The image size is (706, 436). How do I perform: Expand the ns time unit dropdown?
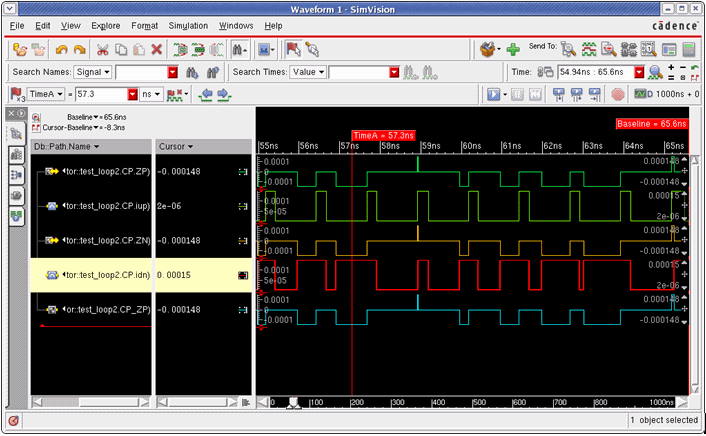(x=151, y=94)
